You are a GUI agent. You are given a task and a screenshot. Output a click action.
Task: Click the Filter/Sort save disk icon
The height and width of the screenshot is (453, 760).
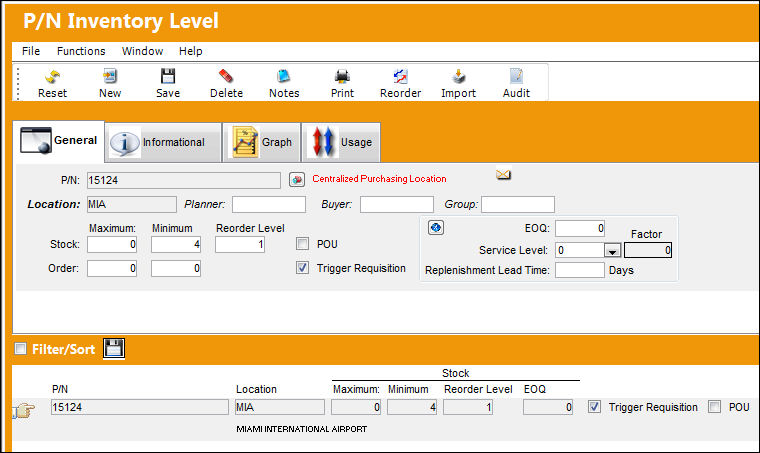(114, 348)
